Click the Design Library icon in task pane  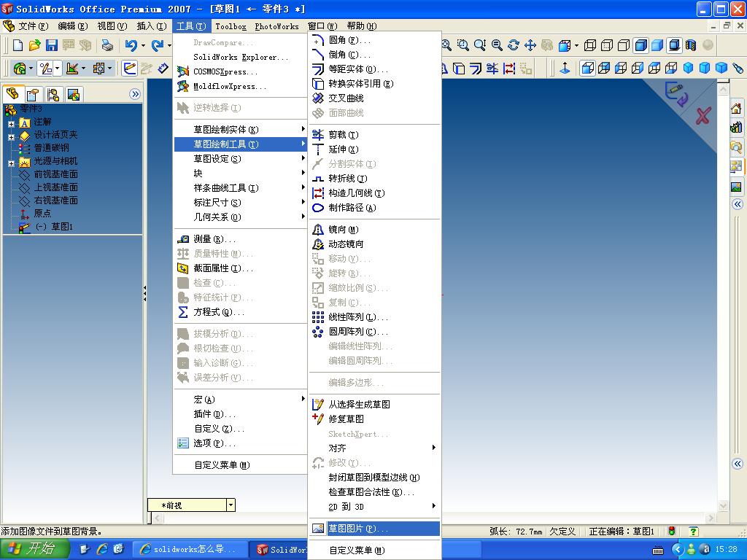pyautogui.click(x=736, y=128)
